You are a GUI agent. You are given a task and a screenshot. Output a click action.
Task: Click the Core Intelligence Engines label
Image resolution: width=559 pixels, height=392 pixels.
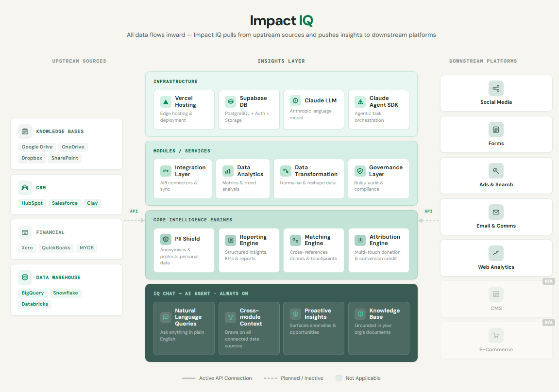(x=193, y=220)
